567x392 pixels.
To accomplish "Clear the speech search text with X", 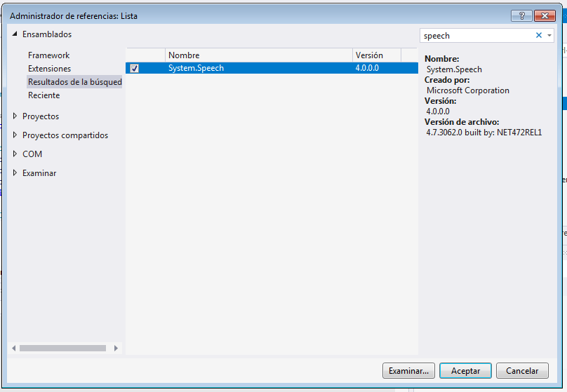I will [539, 36].
